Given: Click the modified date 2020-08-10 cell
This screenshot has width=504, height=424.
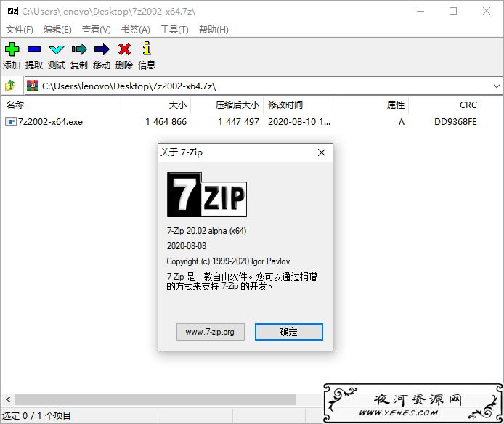Looking at the screenshot, I should tap(299, 122).
